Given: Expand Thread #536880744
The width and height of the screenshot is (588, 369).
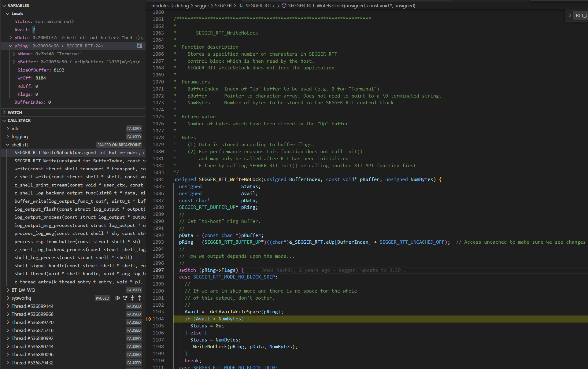Looking at the screenshot, I should 8,347.
